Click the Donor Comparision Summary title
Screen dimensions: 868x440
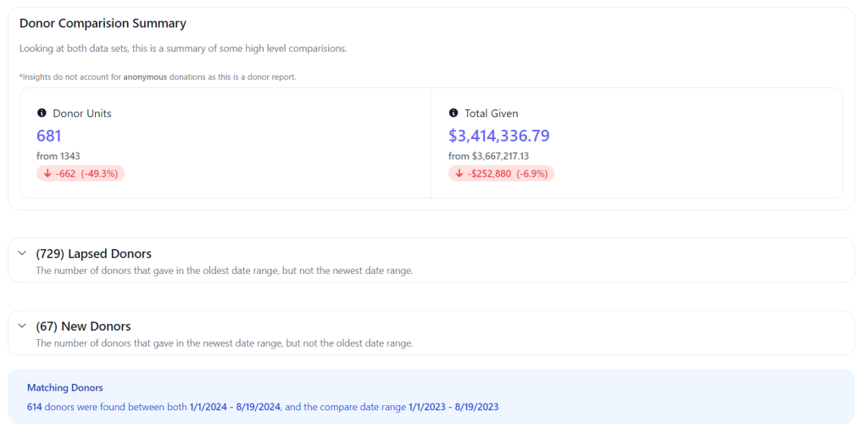(x=103, y=23)
